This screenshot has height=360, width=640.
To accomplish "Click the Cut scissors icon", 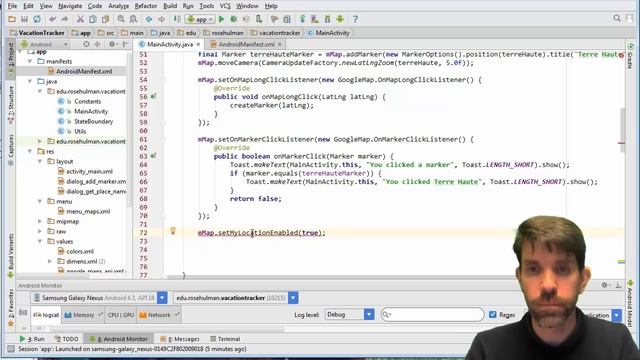I will coord(80,19).
